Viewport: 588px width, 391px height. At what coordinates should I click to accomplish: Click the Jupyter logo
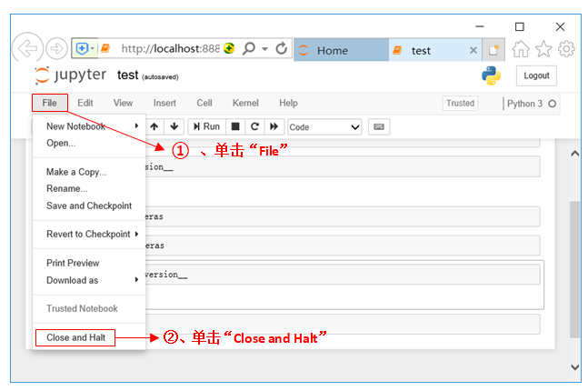(71, 75)
